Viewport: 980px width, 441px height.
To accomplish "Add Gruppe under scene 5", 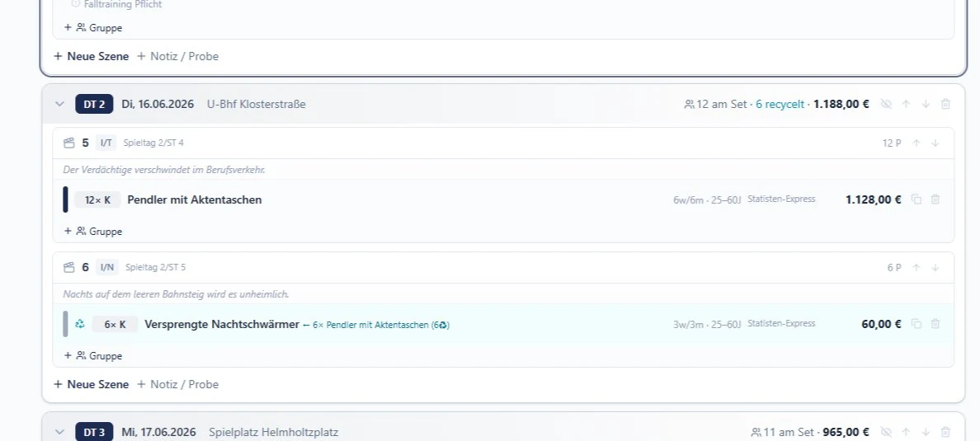I will tap(93, 231).
